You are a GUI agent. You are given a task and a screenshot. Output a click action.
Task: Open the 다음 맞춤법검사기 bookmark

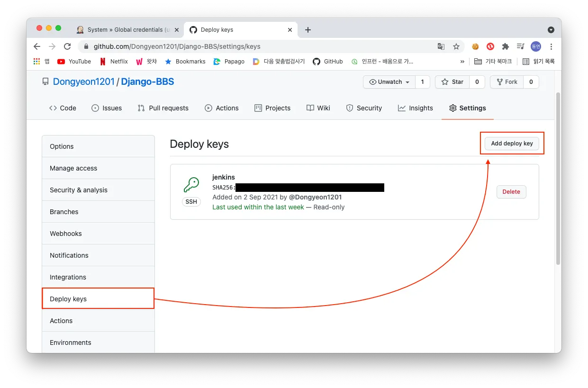click(x=279, y=61)
